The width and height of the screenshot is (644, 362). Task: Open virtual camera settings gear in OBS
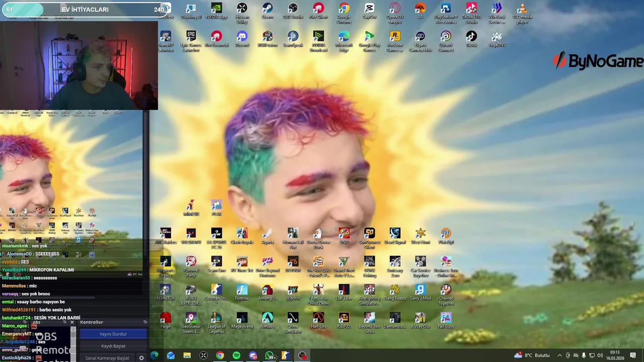click(x=141, y=358)
